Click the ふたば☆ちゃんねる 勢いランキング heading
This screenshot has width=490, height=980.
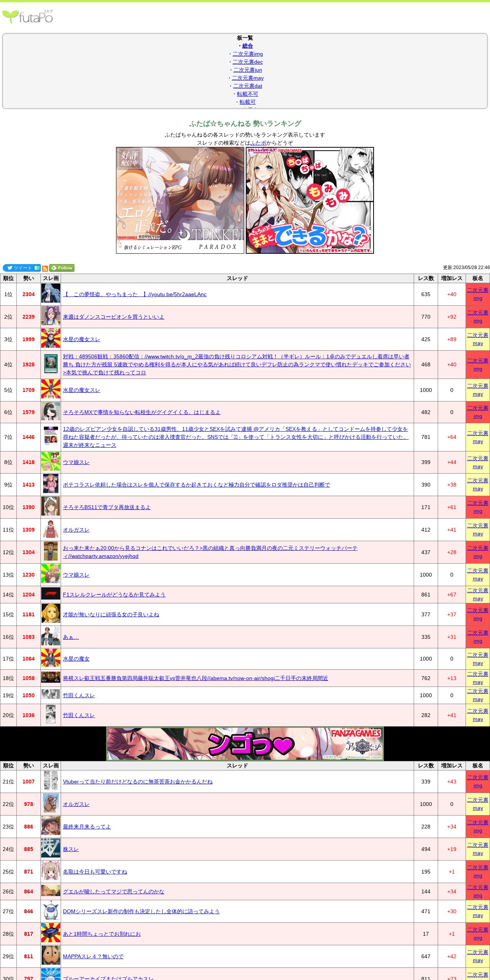[245, 124]
